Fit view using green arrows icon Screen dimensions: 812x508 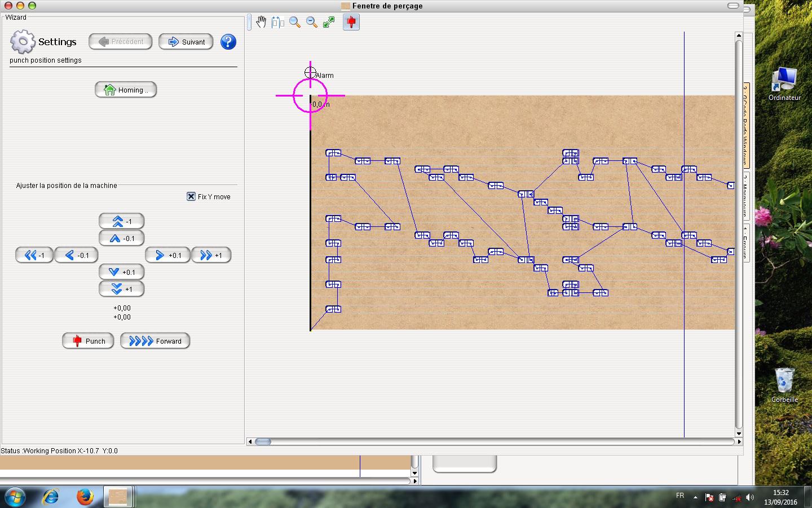(329, 22)
